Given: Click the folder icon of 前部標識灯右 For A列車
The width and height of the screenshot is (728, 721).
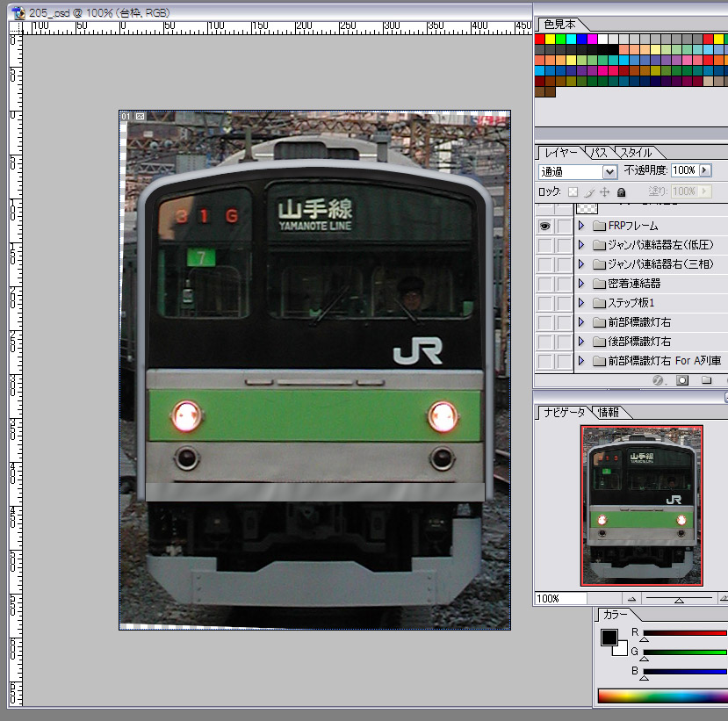Looking at the screenshot, I should point(600,361).
